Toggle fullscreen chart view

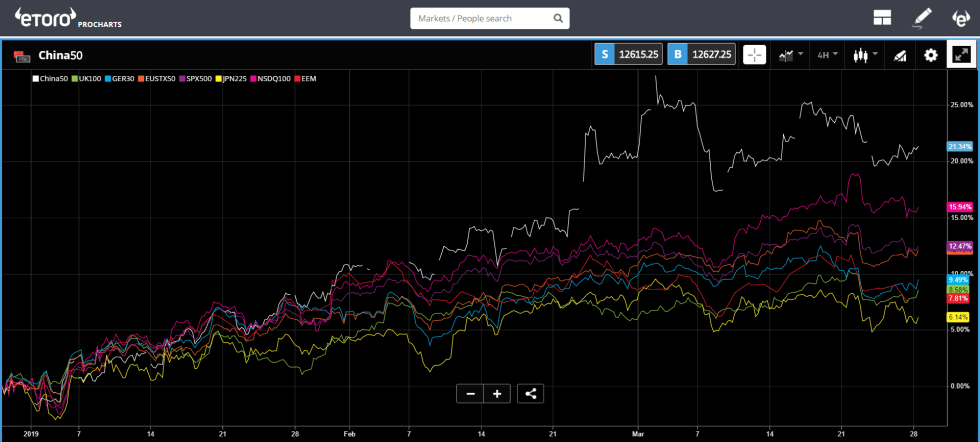point(961,55)
